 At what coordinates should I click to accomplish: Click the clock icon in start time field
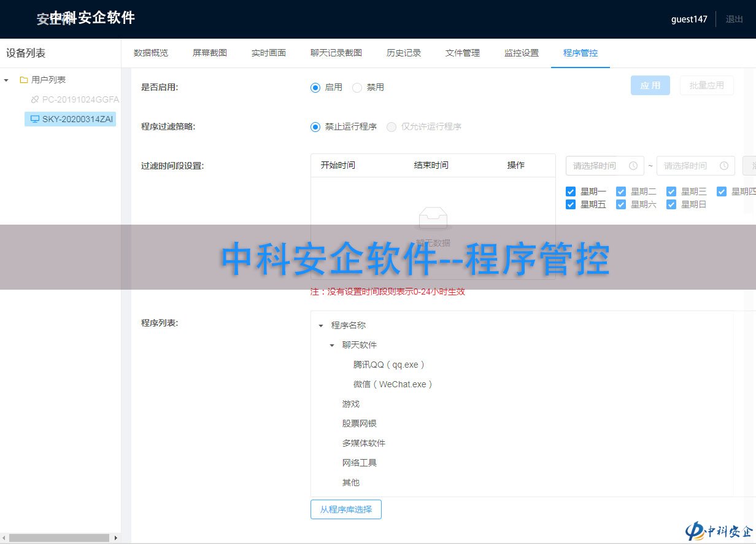tap(633, 166)
